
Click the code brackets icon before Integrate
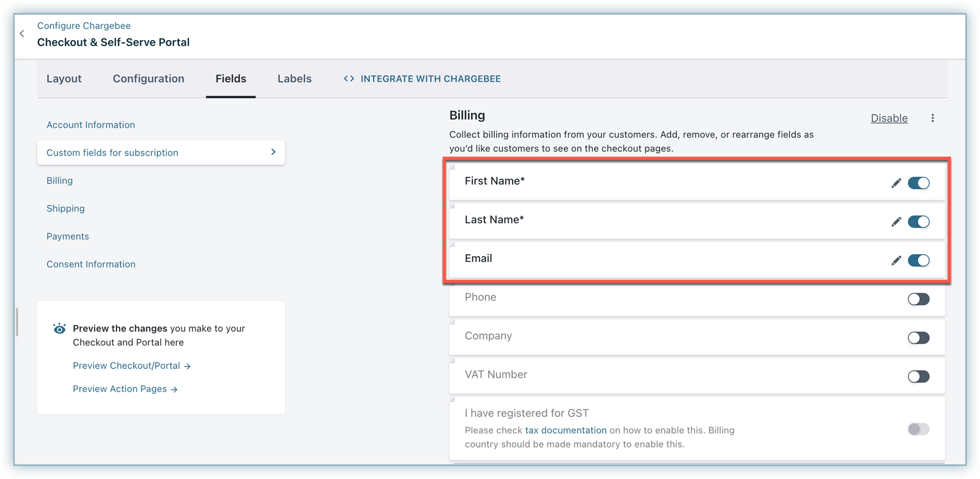coord(349,79)
